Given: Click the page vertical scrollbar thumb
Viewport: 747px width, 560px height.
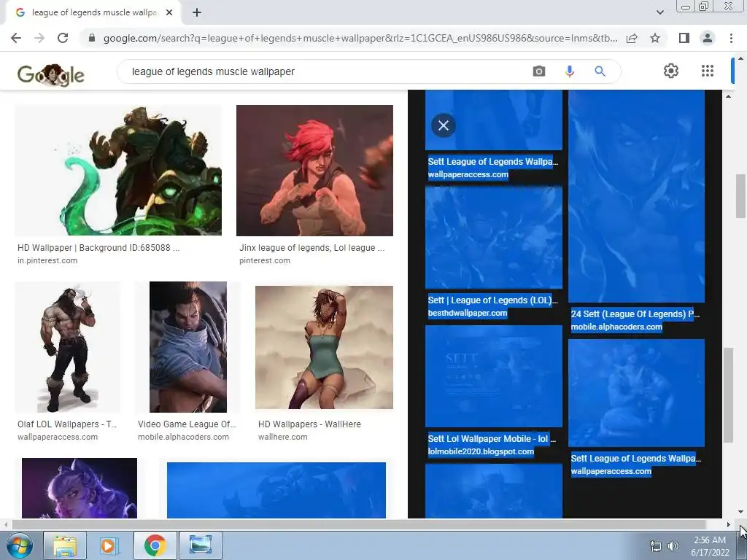Looking at the screenshot, I should [740, 195].
